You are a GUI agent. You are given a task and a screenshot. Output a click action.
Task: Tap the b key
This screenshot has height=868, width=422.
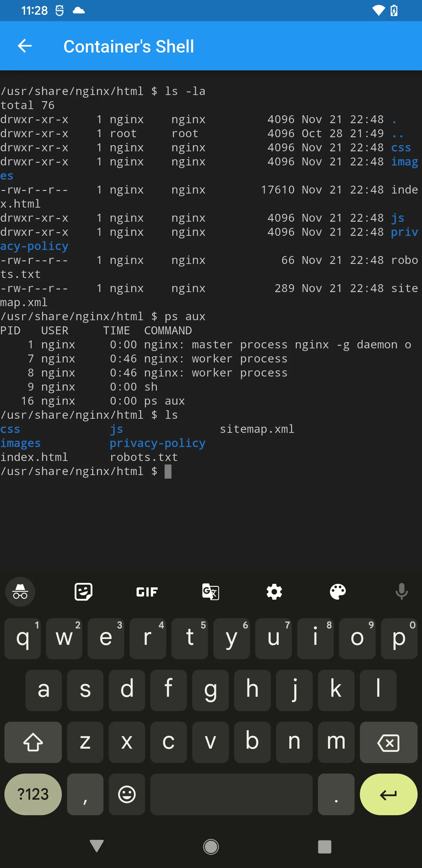[x=253, y=742]
